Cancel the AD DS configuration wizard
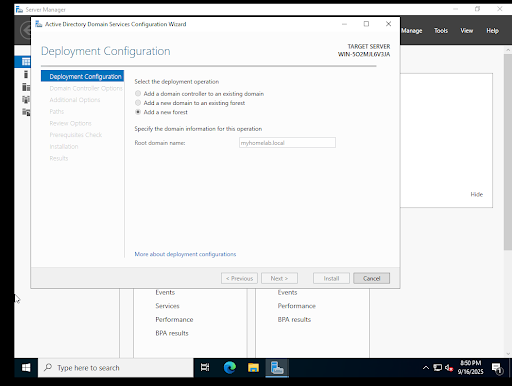 tap(371, 278)
